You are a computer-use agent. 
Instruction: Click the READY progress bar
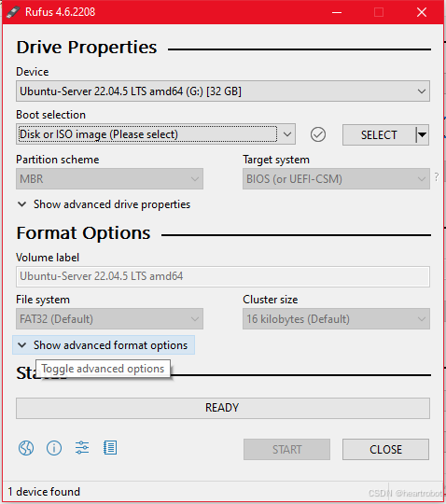[x=223, y=408]
